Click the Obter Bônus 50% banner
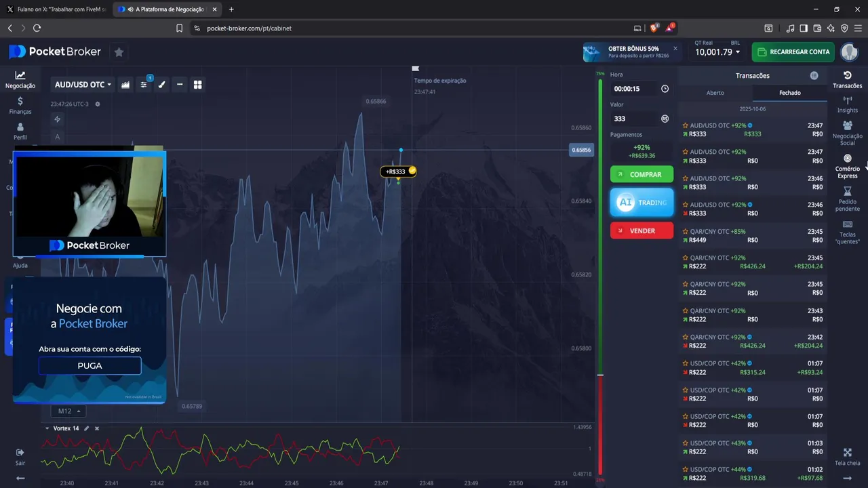The width and height of the screenshot is (868, 488). point(631,52)
